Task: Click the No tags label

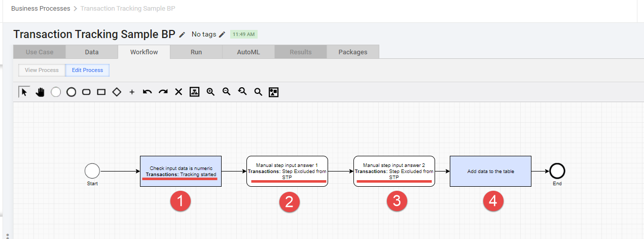Action: (x=204, y=35)
